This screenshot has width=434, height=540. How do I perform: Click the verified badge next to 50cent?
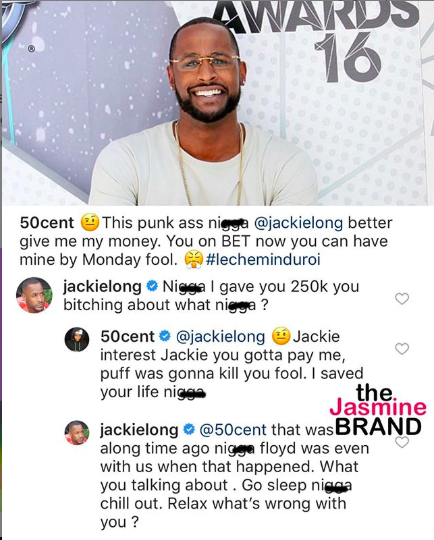pyautogui.click(x=165, y=336)
